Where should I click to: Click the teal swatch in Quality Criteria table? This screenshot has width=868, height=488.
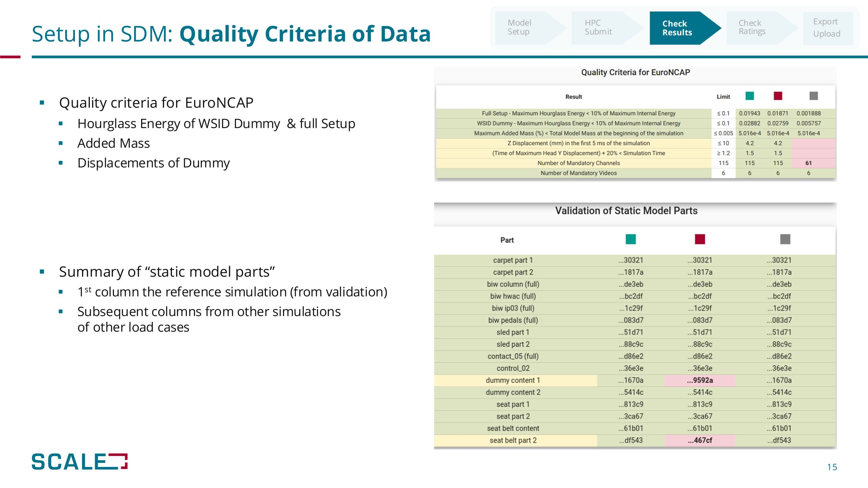coord(750,96)
